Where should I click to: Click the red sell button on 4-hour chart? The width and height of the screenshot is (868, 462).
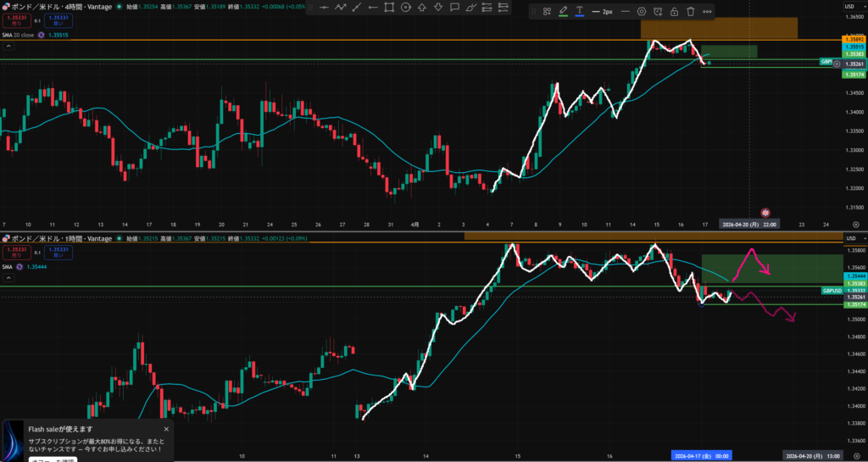(15, 19)
